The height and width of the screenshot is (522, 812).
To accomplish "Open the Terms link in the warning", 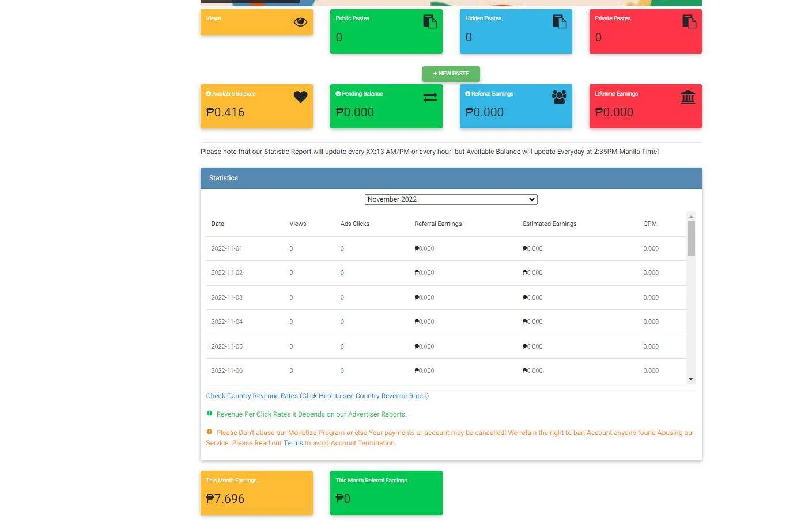I will [293, 443].
